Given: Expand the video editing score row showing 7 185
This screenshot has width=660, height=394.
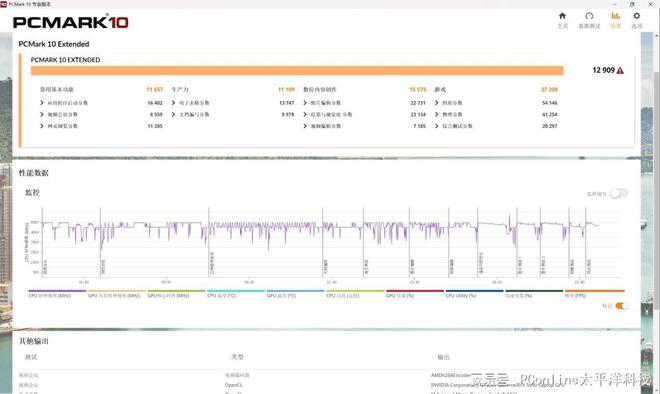Looking at the screenshot, I should (x=365, y=126).
